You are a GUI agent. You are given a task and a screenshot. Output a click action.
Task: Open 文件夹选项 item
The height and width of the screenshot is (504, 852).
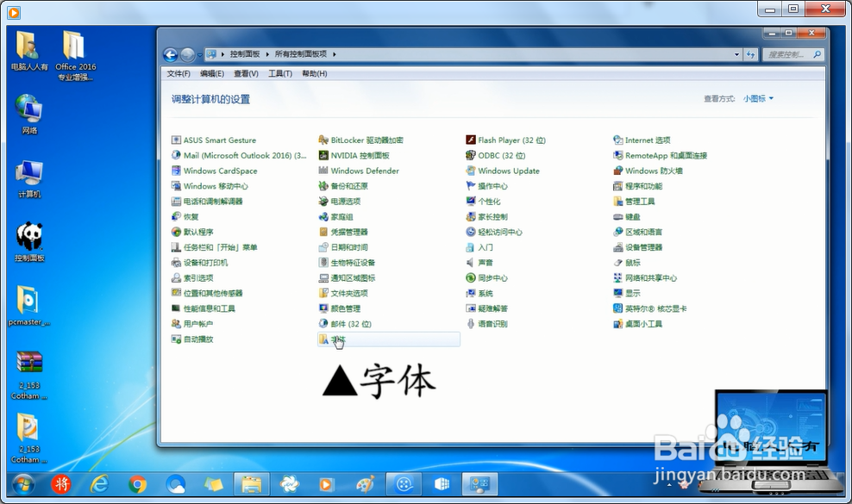(343, 293)
